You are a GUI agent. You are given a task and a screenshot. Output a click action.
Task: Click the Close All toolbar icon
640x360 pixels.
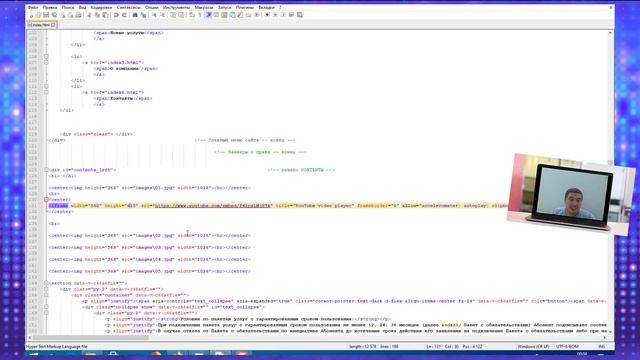coord(70,15)
